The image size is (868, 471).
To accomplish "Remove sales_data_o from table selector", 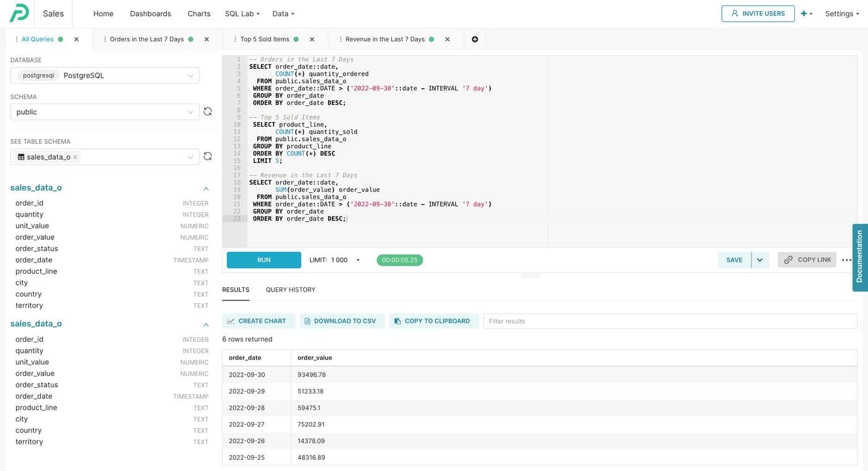I will [75, 157].
